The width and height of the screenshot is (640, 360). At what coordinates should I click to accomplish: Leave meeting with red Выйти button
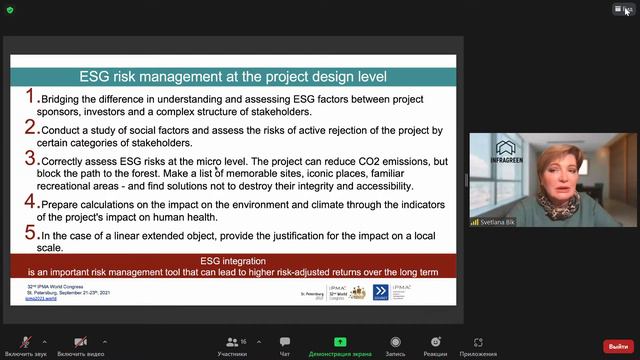(x=618, y=347)
